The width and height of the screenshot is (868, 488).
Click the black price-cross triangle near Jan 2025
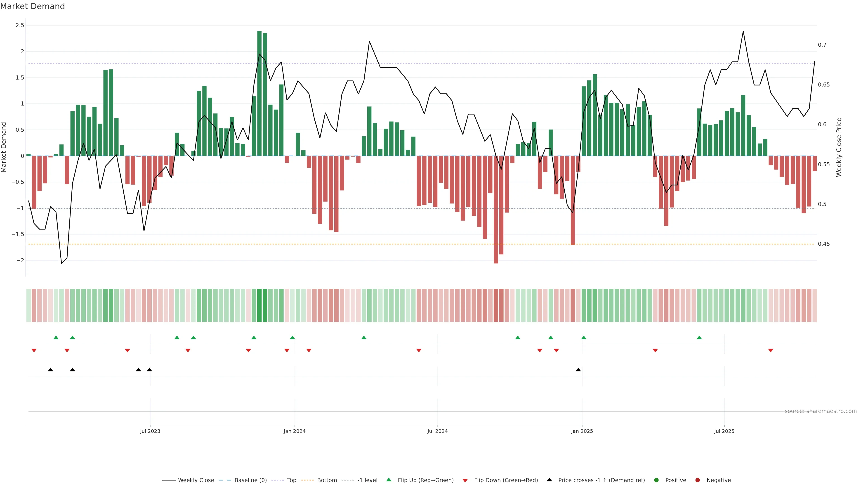[x=578, y=370]
